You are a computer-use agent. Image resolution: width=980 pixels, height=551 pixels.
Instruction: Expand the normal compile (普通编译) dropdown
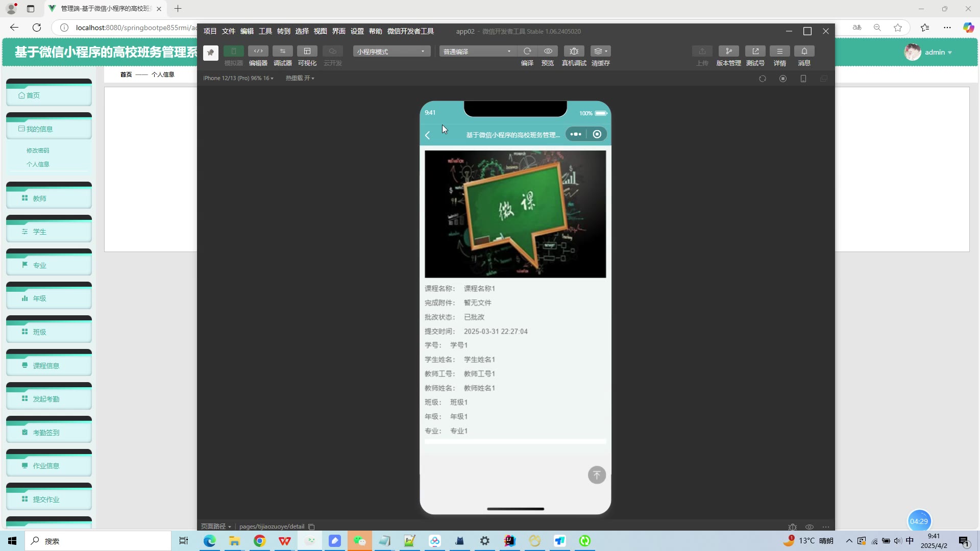click(477, 52)
